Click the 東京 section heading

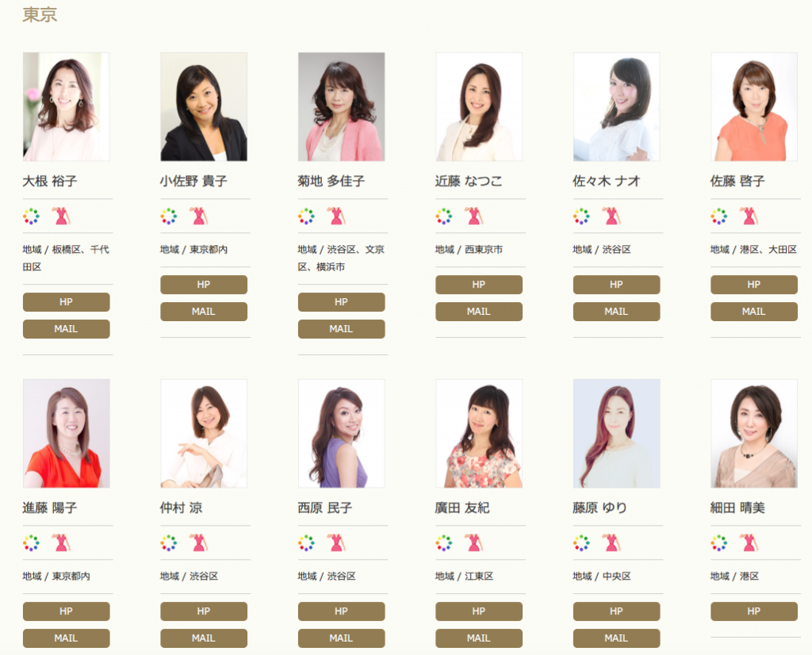[x=40, y=14]
